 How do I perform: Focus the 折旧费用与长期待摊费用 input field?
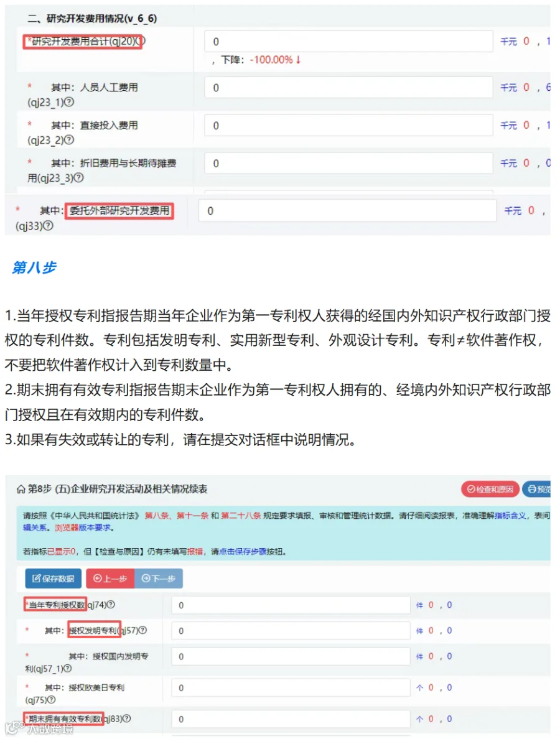coord(349,163)
